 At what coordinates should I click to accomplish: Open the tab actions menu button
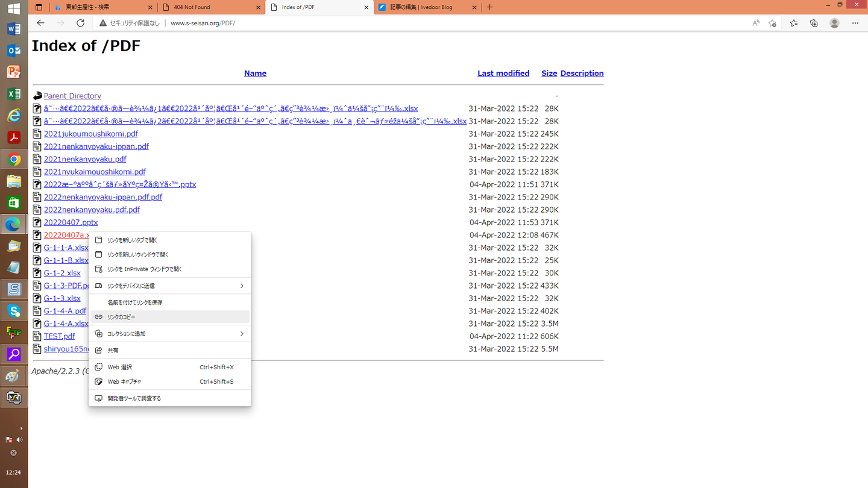pos(39,7)
